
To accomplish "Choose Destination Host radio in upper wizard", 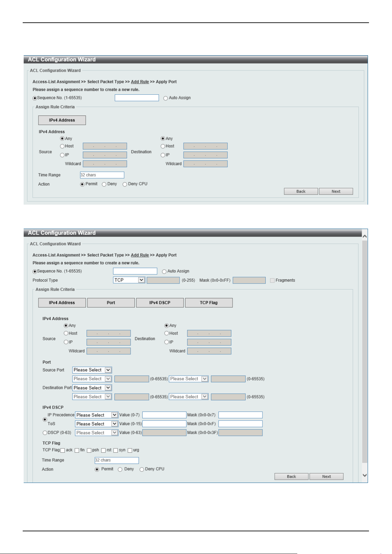I will pos(163,146).
